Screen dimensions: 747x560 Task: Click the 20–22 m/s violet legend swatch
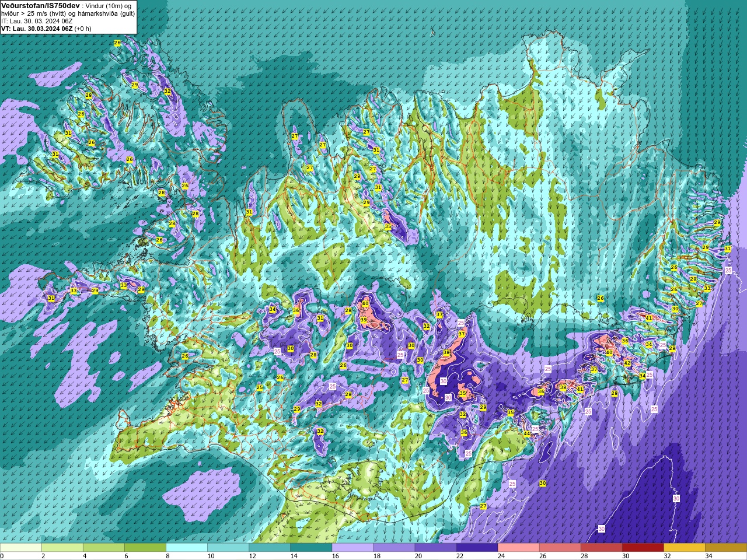pyautogui.click(x=435, y=548)
